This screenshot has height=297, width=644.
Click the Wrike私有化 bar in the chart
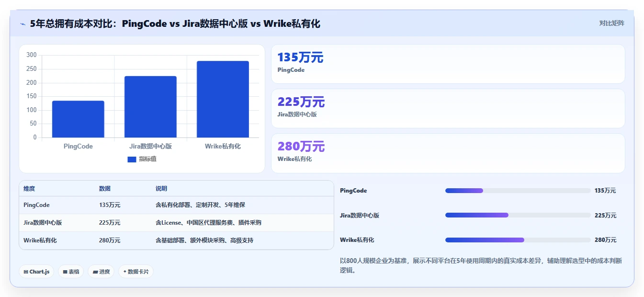223,99
